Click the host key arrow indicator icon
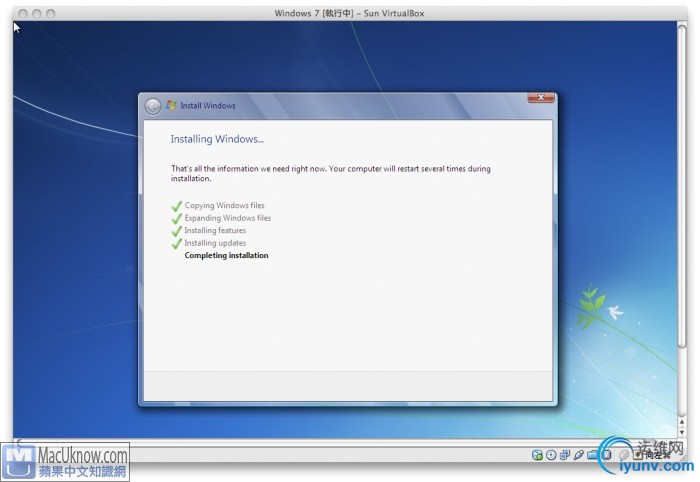The height and width of the screenshot is (482, 700). [638, 455]
